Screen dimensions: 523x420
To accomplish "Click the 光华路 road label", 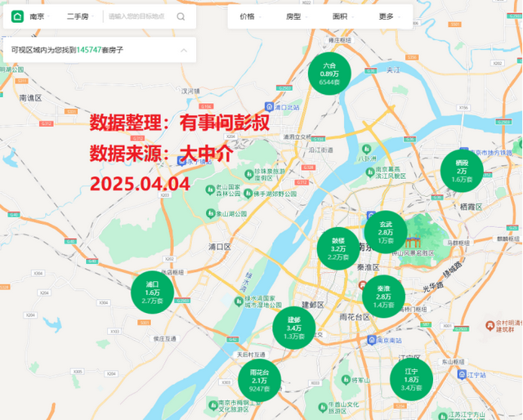I will pyautogui.click(x=433, y=287).
